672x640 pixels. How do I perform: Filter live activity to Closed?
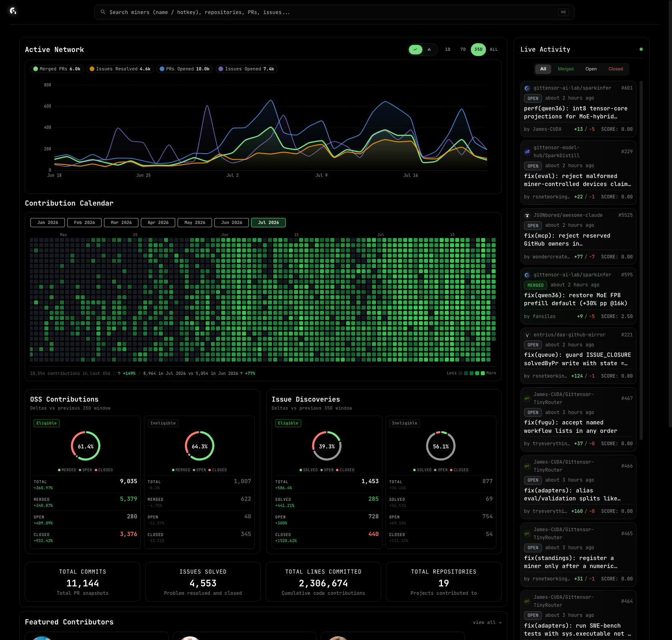click(616, 69)
